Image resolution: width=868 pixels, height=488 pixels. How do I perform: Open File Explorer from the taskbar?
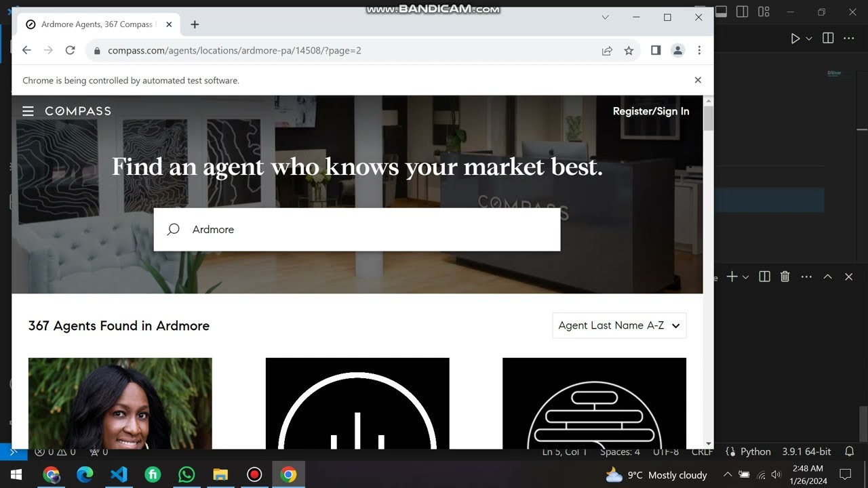tap(220, 474)
